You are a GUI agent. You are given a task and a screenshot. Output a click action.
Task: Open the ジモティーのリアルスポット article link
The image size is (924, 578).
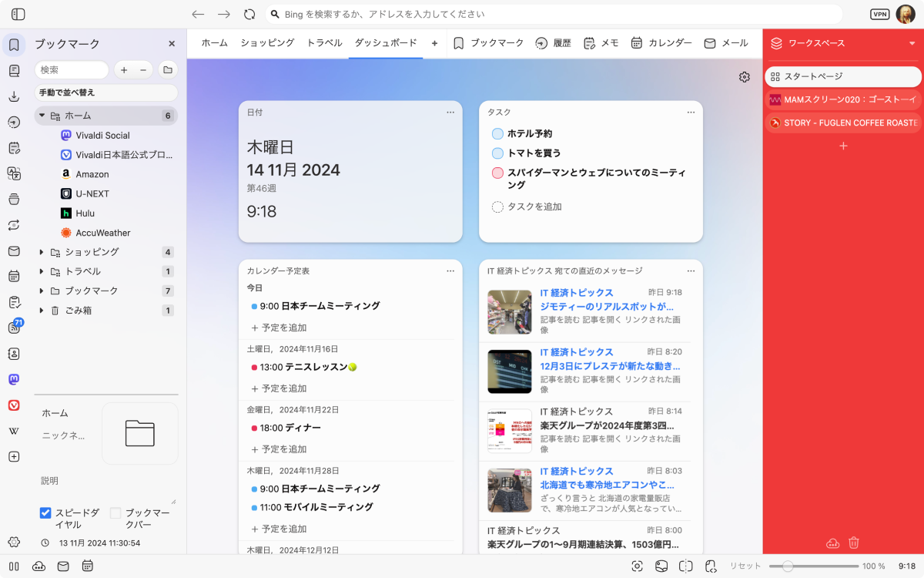coord(607,307)
